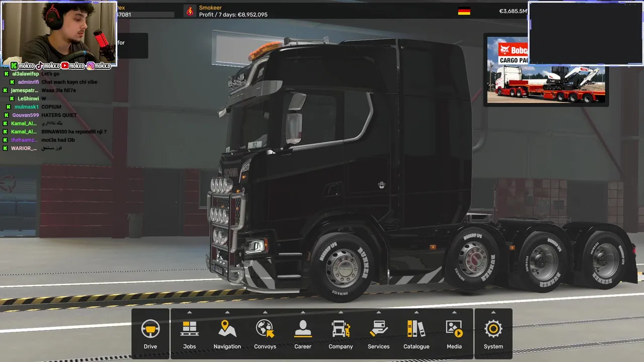Open the Catalogue books icon
Screen dimensions: 644x362
[x=416, y=329]
